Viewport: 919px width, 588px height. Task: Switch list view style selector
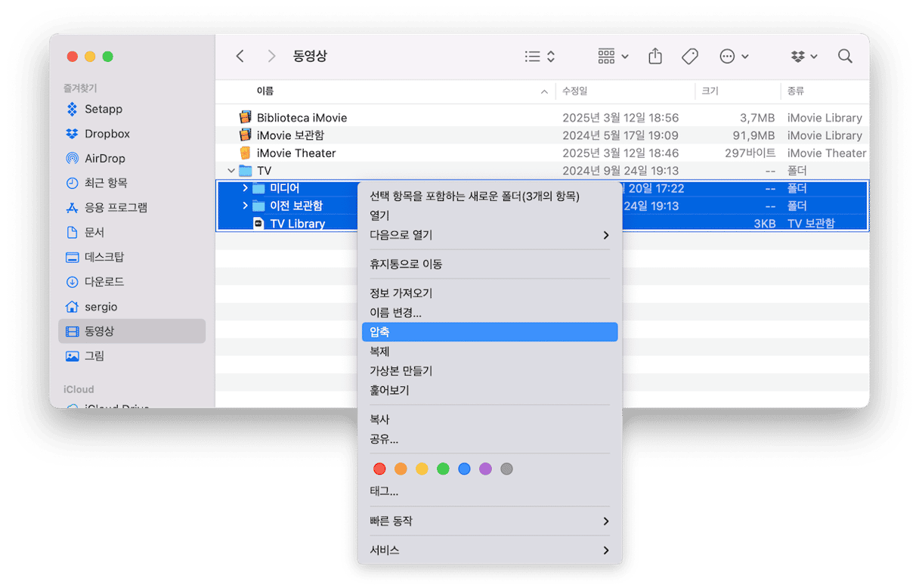pos(540,57)
